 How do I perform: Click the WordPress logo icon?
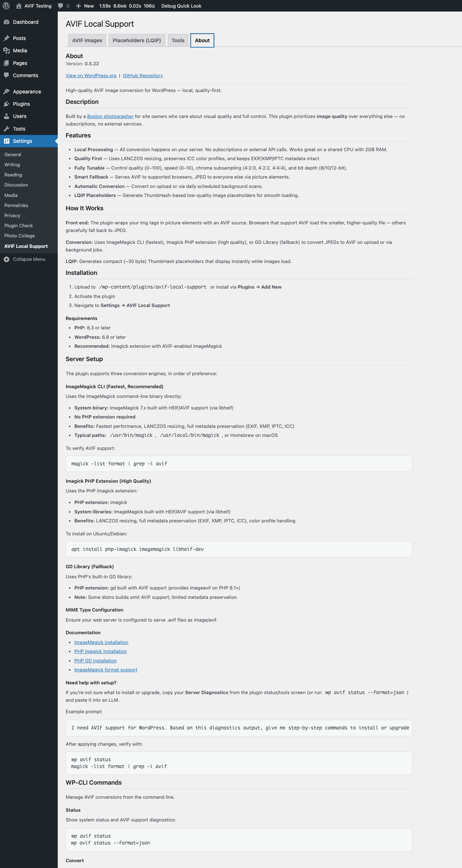(x=6, y=6)
